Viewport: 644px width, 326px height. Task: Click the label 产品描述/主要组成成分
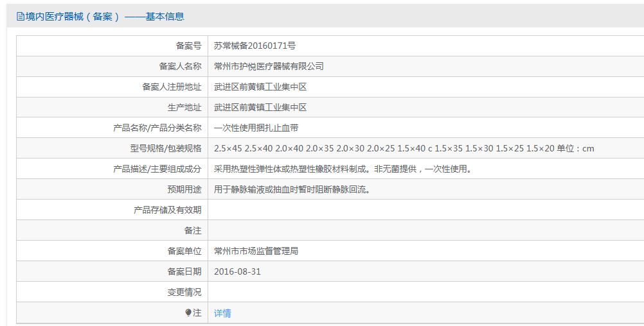157,169
